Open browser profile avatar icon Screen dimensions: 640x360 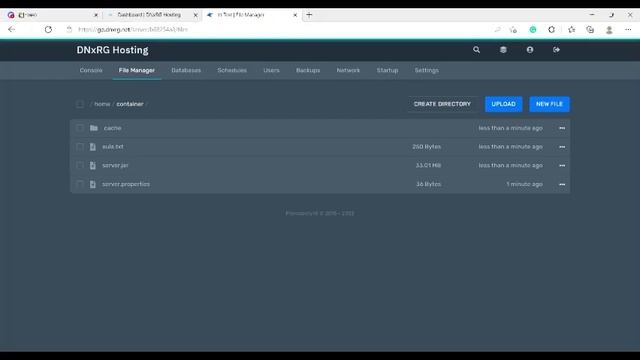click(609, 30)
